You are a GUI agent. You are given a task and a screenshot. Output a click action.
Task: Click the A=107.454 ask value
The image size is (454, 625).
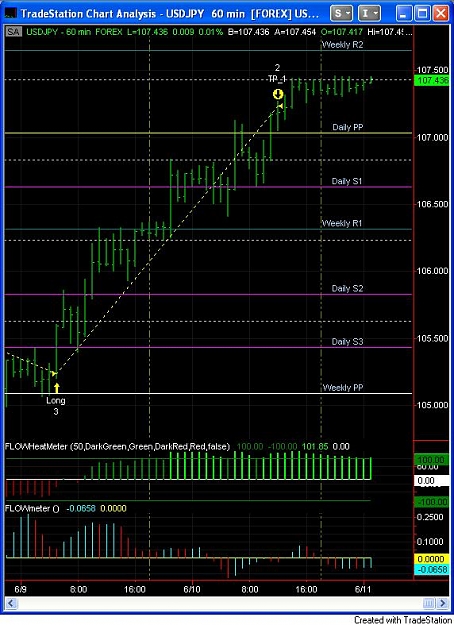tap(295, 32)
